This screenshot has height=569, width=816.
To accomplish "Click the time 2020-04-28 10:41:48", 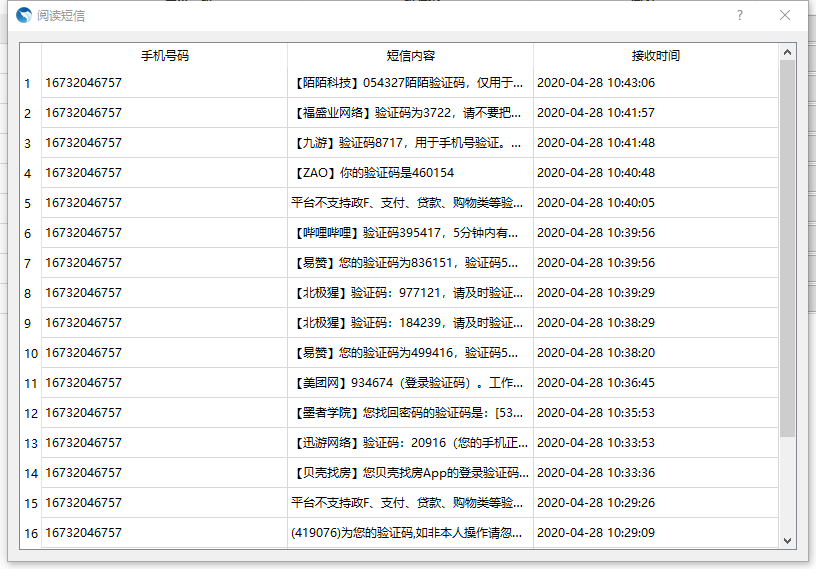I will pos(596,143).
